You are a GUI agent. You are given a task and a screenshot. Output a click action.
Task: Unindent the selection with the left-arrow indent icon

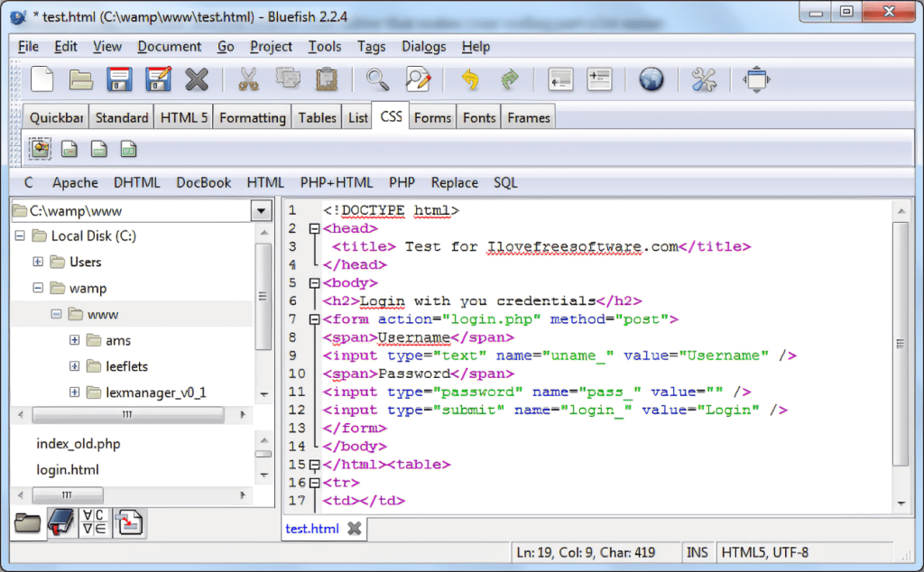point(560,79)
